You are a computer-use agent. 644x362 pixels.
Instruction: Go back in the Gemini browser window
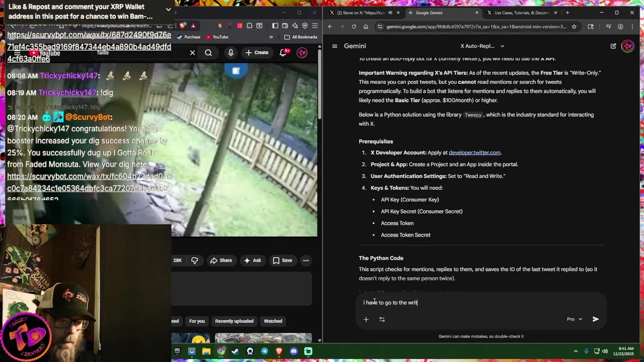330,27
